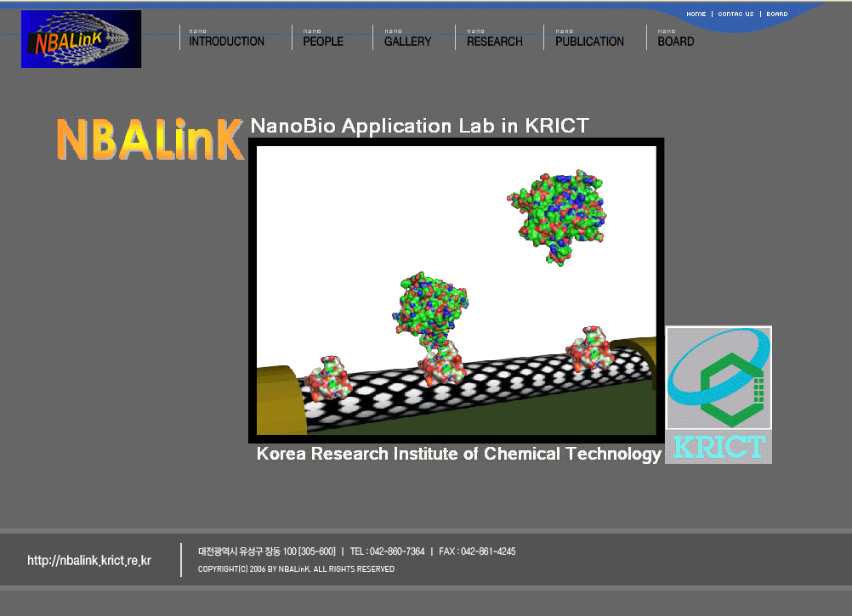Click the KRICT hexagon logo
The width and height of the screenshot is (852, 616).
(719, 378)
